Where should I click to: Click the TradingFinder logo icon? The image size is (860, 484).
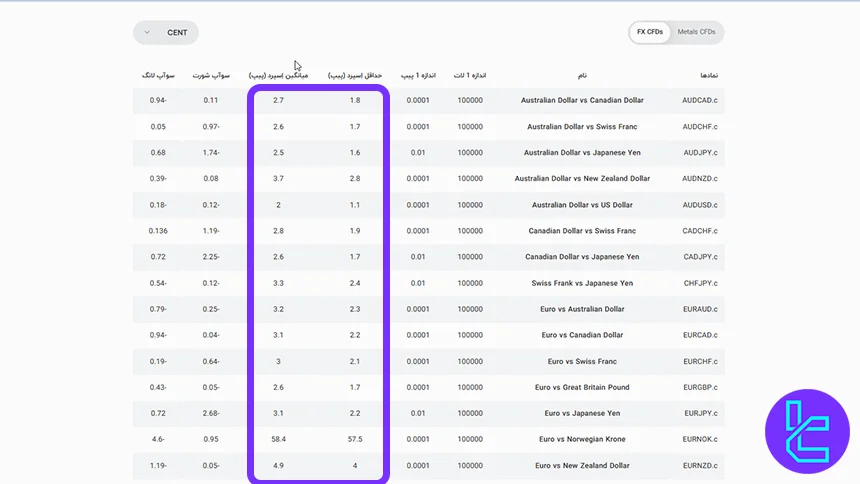[x=806, y=431]
